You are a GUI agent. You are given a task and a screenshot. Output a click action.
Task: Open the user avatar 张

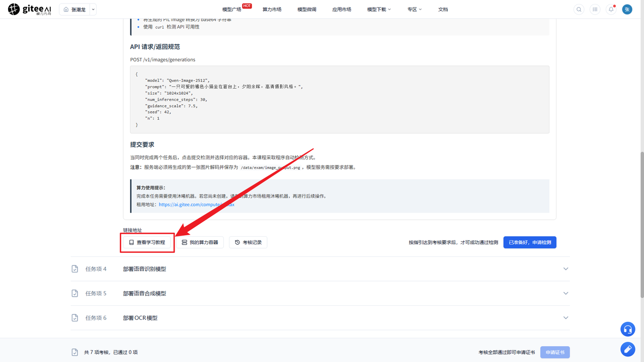pos(627,9)
